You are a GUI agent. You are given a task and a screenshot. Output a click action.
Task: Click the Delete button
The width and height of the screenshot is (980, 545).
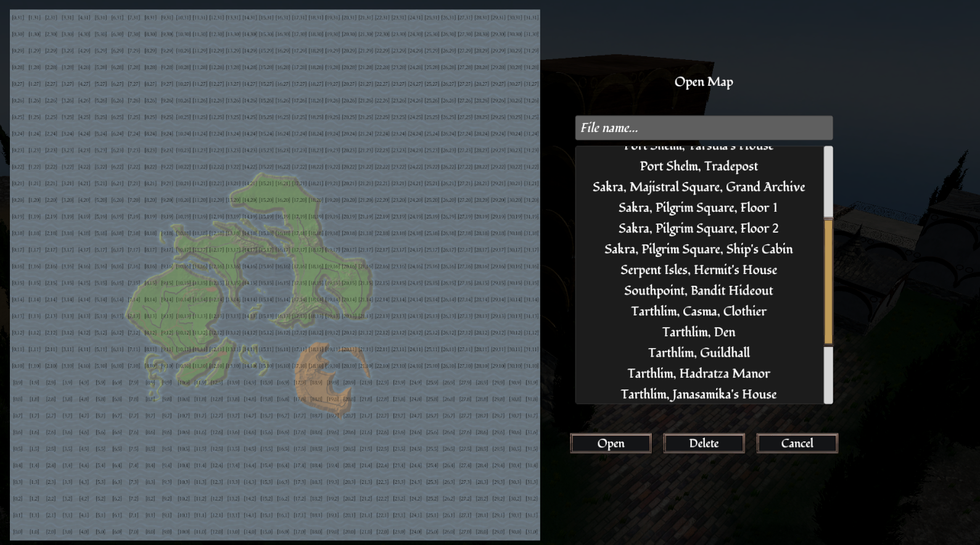tap(704, 443)
